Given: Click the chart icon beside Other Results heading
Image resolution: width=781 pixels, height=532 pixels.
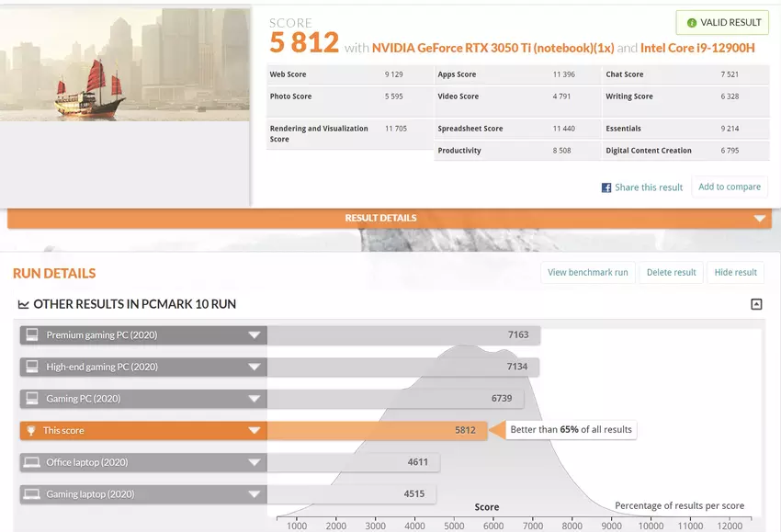Looking at the screenshot, I should click(x=23, y=304).
